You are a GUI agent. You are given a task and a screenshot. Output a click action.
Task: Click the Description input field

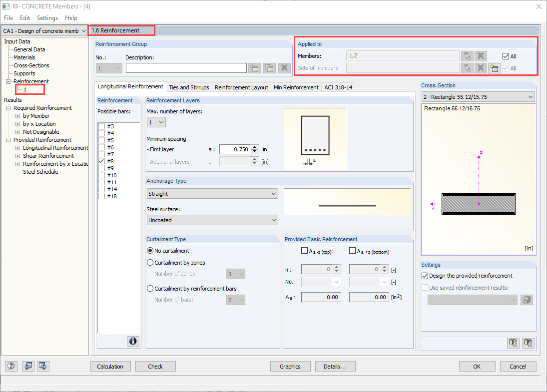click(186, 68)
